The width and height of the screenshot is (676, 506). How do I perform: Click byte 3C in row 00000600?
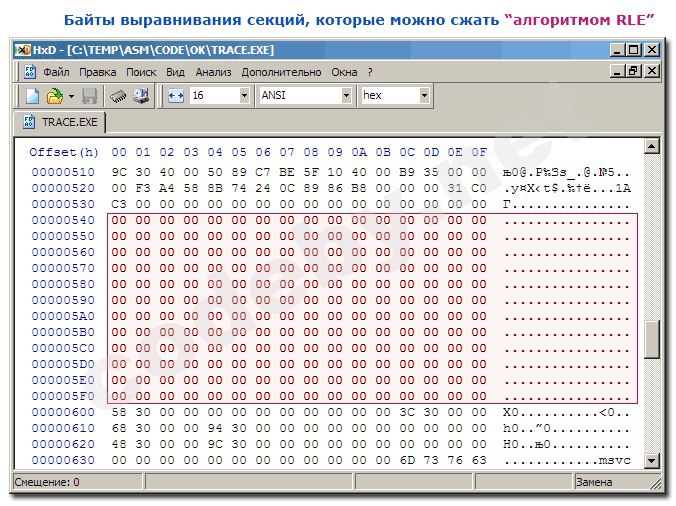coord(407,412)
